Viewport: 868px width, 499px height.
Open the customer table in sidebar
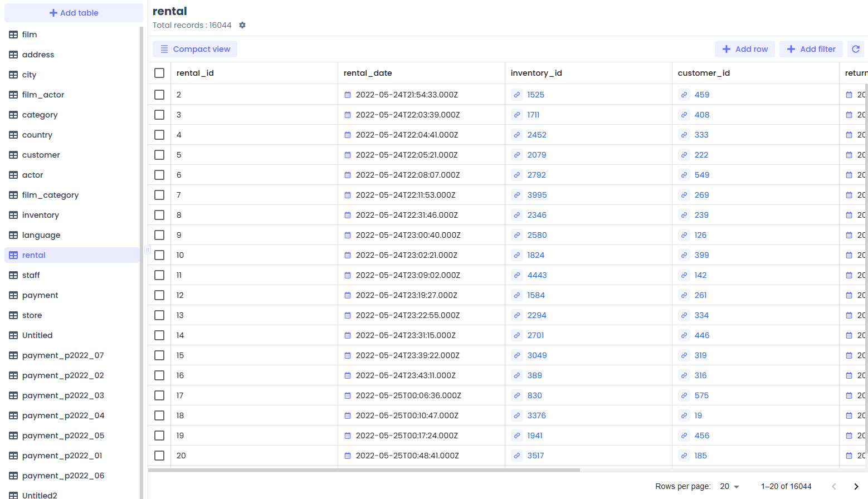[72, 155]
